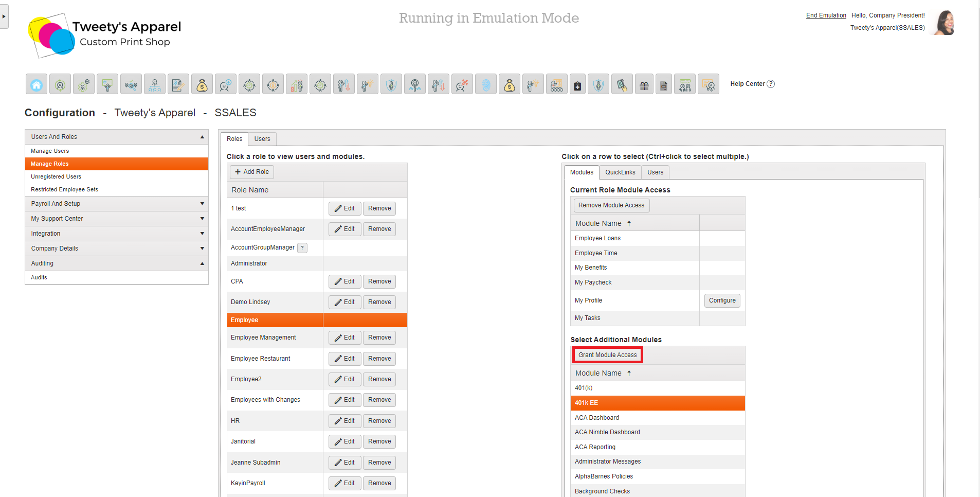Expand the My Support Center section
This screenshot has width=980, height=497.
[x=202, y=219]
